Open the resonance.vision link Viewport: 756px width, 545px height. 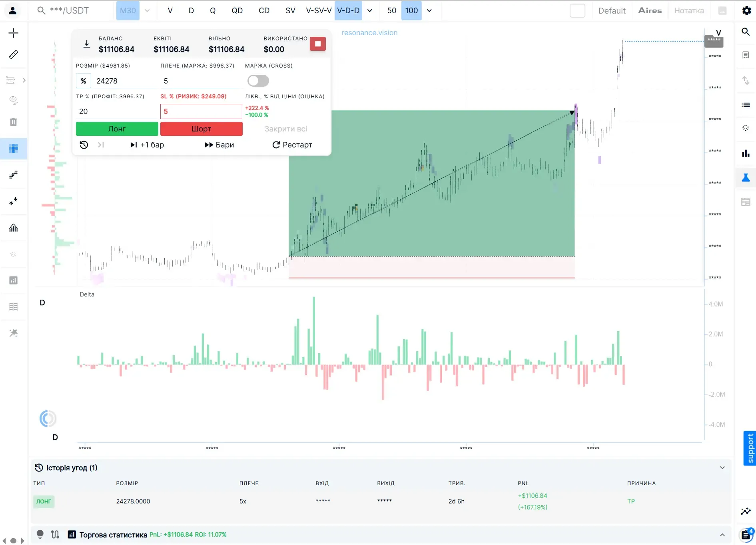[369, 33]
